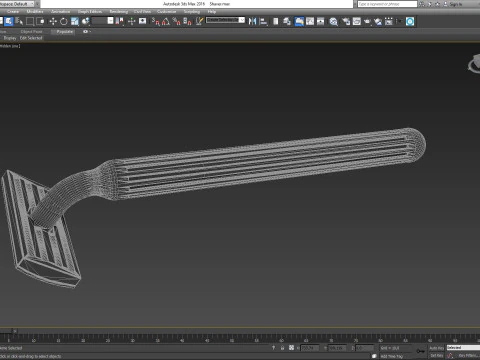
Task: Click Mirror tool icon
Action: [253, 21]
